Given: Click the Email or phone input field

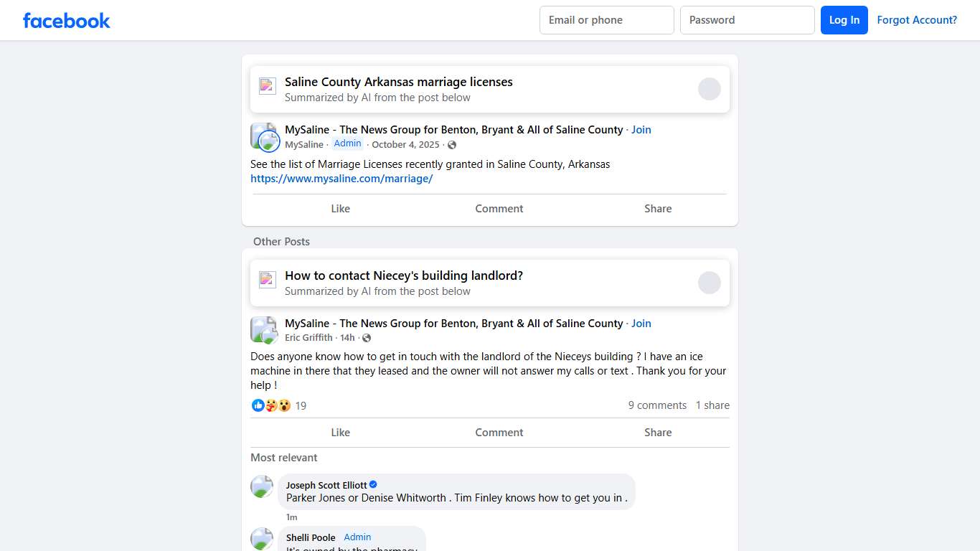Looking at the screenshot, I should 606,20.
